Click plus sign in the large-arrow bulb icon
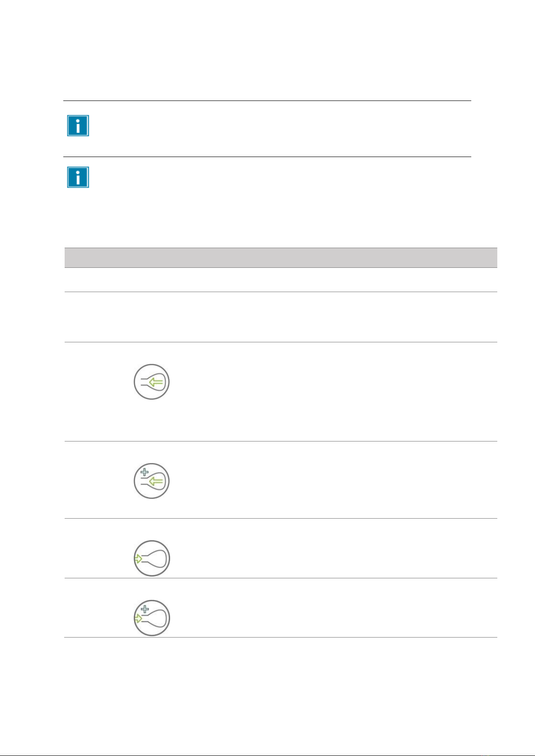535x756 pixels. click(x=144, y=472)
